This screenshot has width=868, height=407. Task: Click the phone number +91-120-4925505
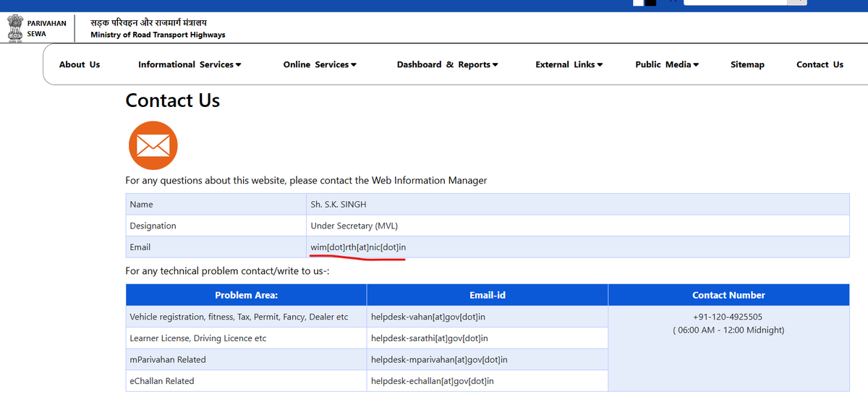[x=728, y=317]
